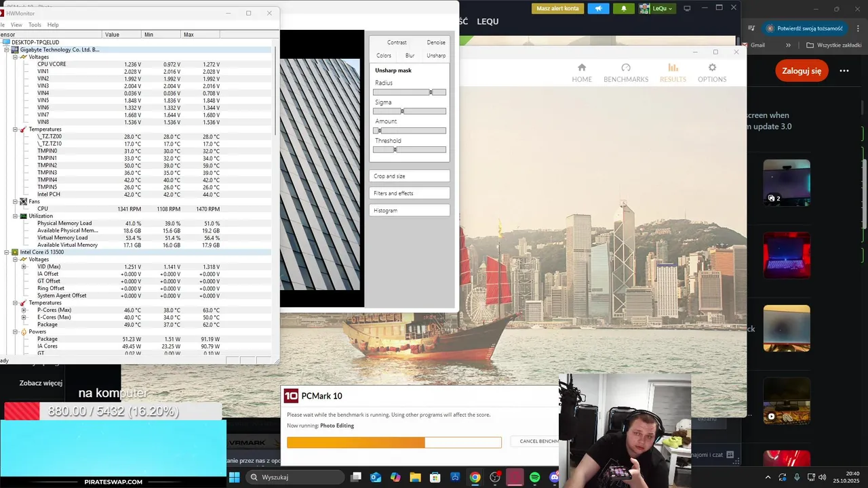
Task: Open Gmail bookmark
Action: (753, 45)
